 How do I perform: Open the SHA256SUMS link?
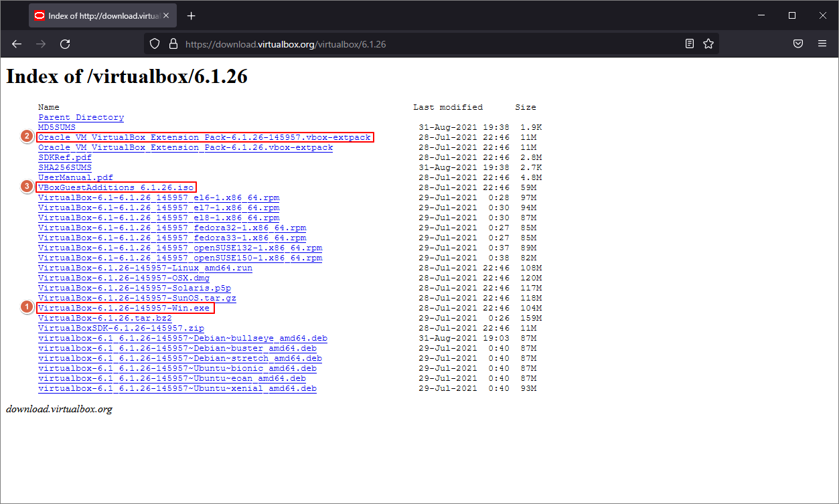65,167
